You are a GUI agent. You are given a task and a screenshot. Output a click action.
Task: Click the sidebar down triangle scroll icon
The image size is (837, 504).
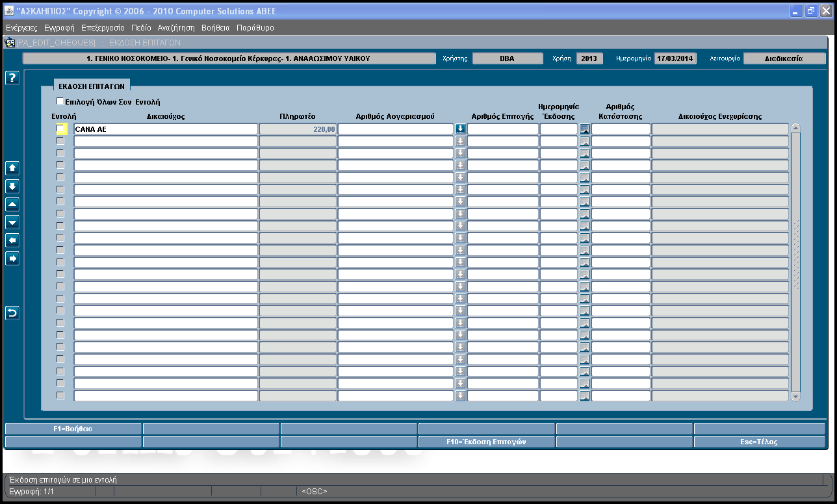tap(12, 222)
